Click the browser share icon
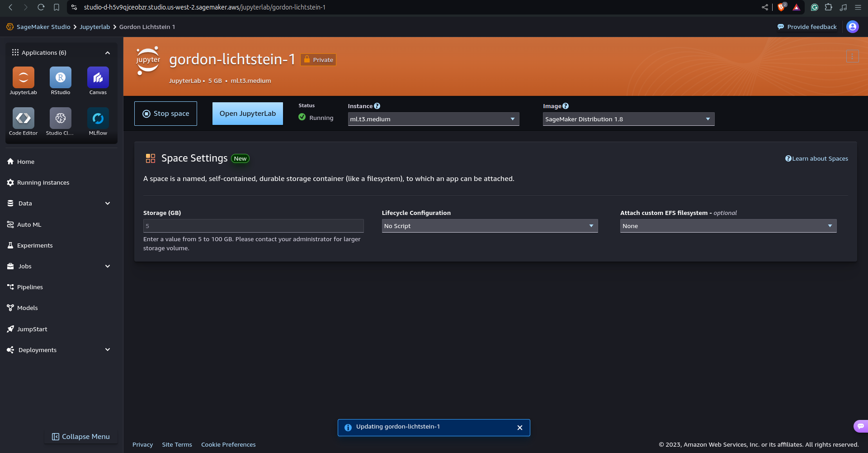The image size is (868, 453). [765, 7]
